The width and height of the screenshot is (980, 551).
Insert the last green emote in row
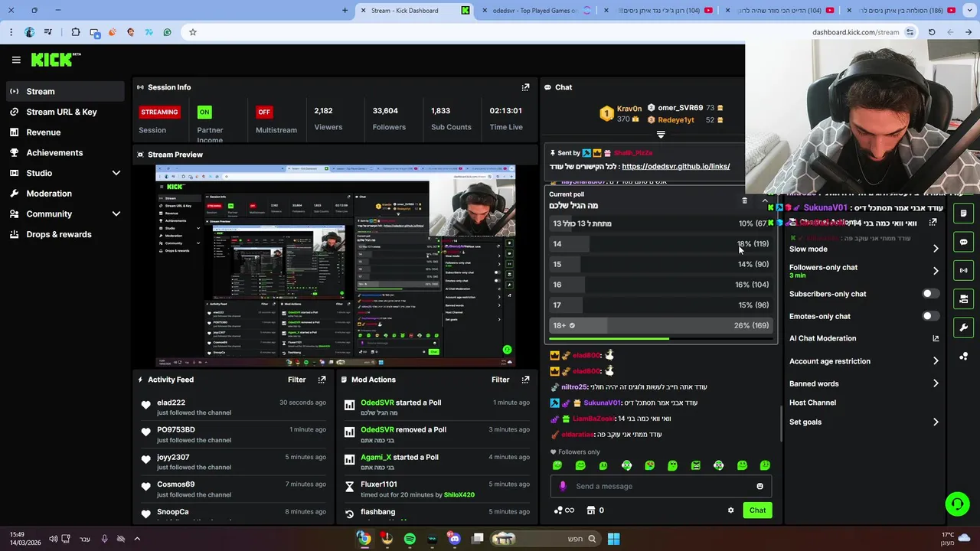[765, 465]
